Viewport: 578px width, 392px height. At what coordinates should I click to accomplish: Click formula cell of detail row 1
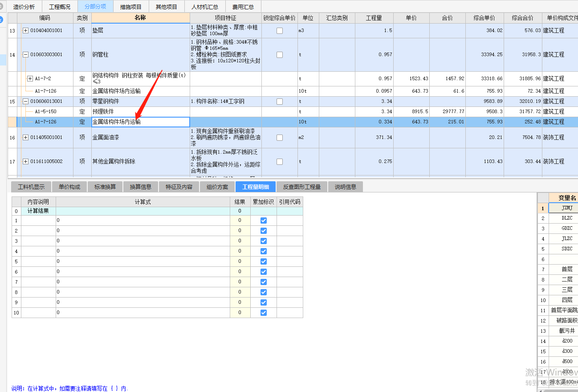(x=143, y=220)
